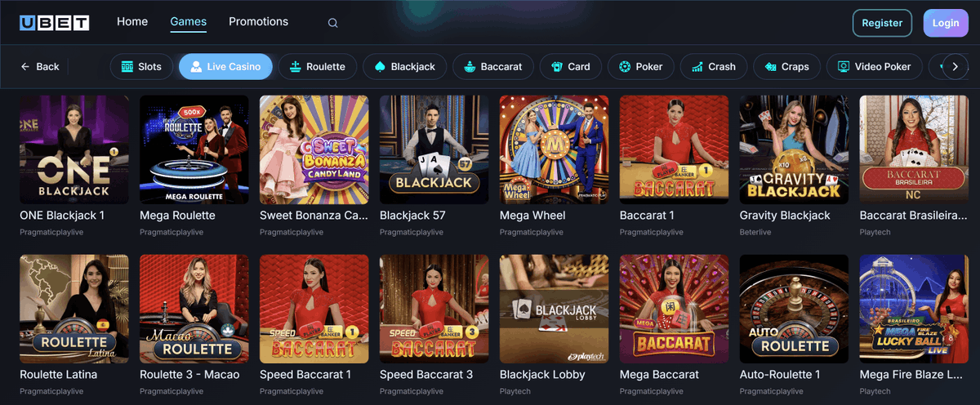Go back using the Back label
The image size is (980, 405).
tap(47, 67)
